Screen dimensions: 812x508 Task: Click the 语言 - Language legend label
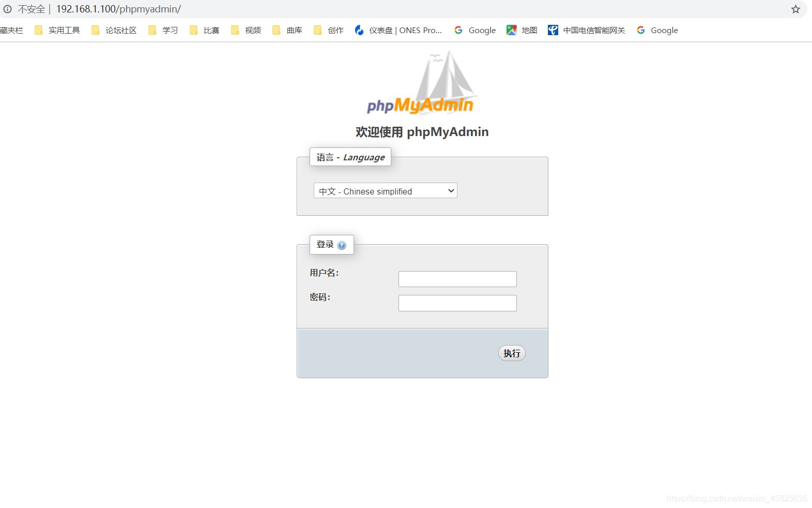(x=350, y=157)
